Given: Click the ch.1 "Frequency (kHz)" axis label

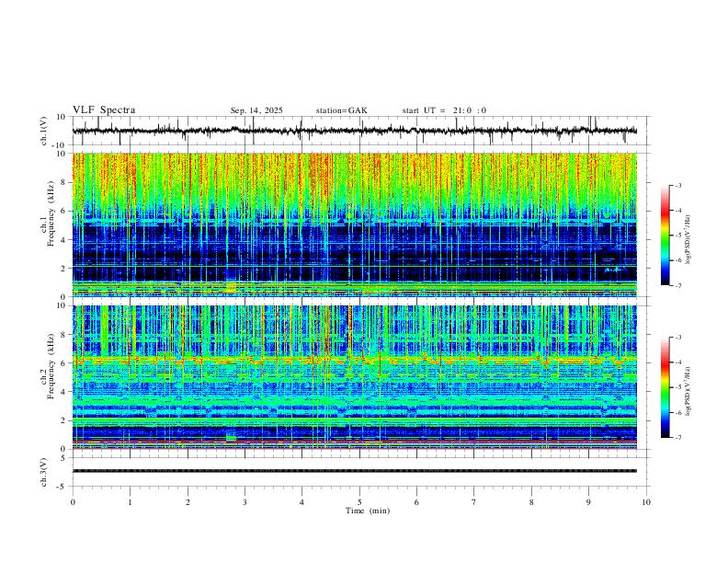Looking at the screenshot, I should click(x=50, y=212).
